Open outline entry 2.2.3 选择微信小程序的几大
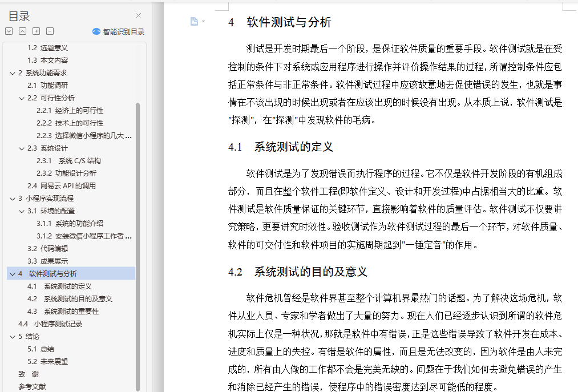The image size is (578, 392). 84,136
